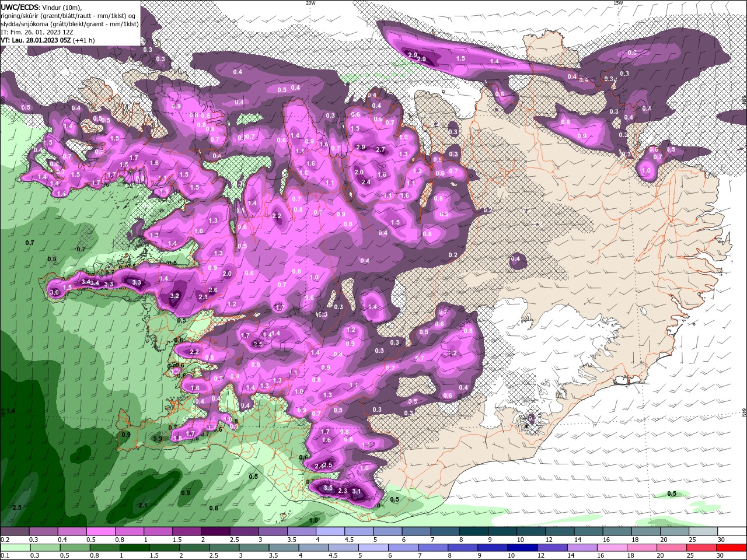Select snow legend swatch starting at 0.5
Viewport: 747px width, 560px height.
pyautogui.click(x=100, y=531)
